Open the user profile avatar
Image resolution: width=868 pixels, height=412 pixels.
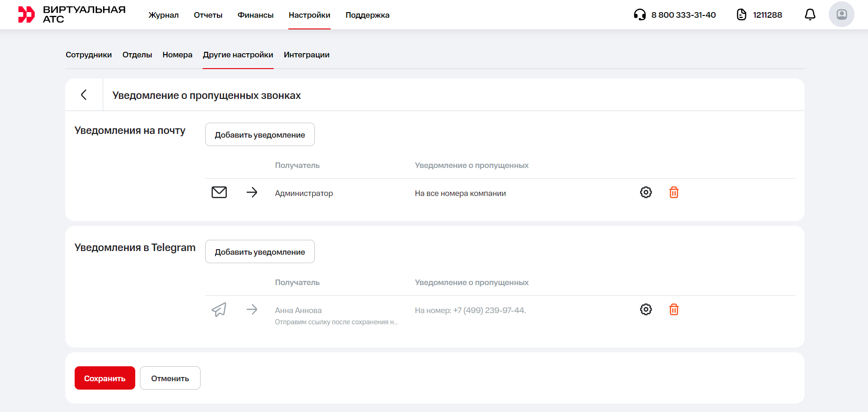841,14
